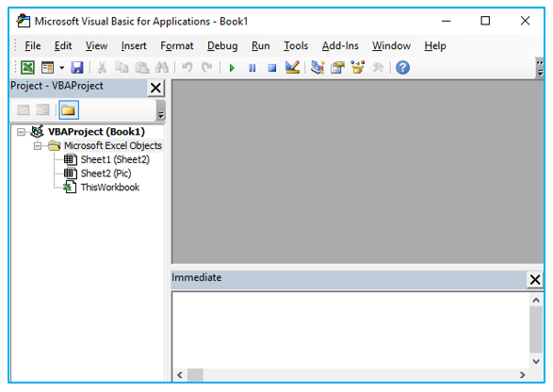Click the VBA application icon in title bar
The height and width of the screenshot is (392, 553).
coord(23,21)
